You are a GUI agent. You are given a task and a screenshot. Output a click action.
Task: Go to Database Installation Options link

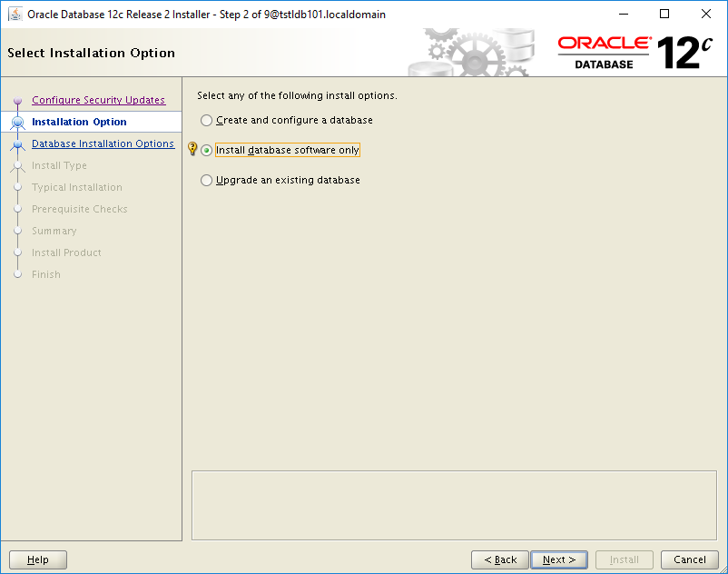pos(103,144)
